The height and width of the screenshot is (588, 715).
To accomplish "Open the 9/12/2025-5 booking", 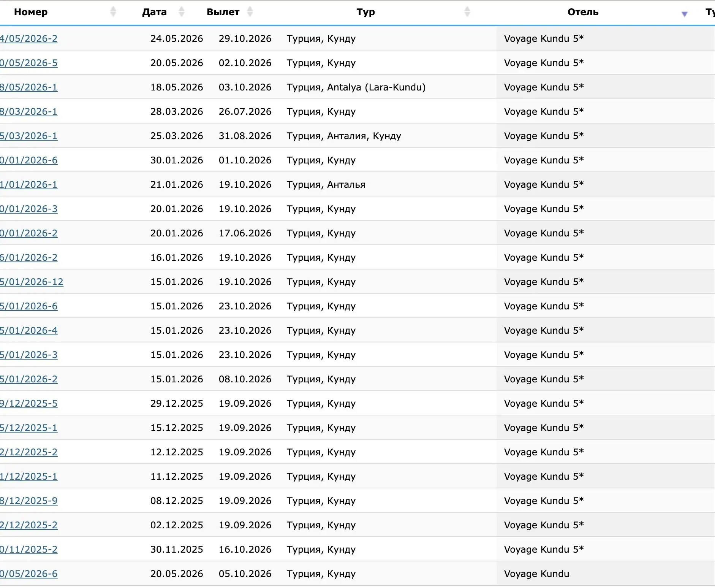I will [29, 403].
